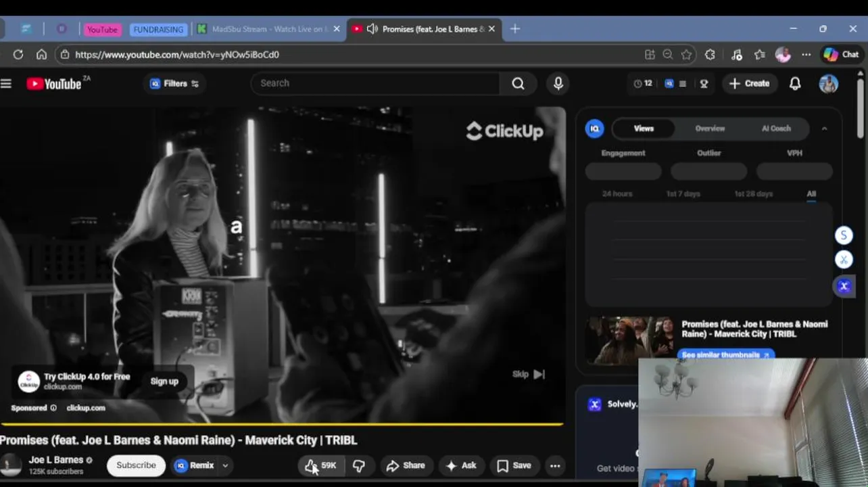Screen dimensions: 868x487
Task: Open the media control icon in the browser toolbar
Action: [x=737, y=54]
